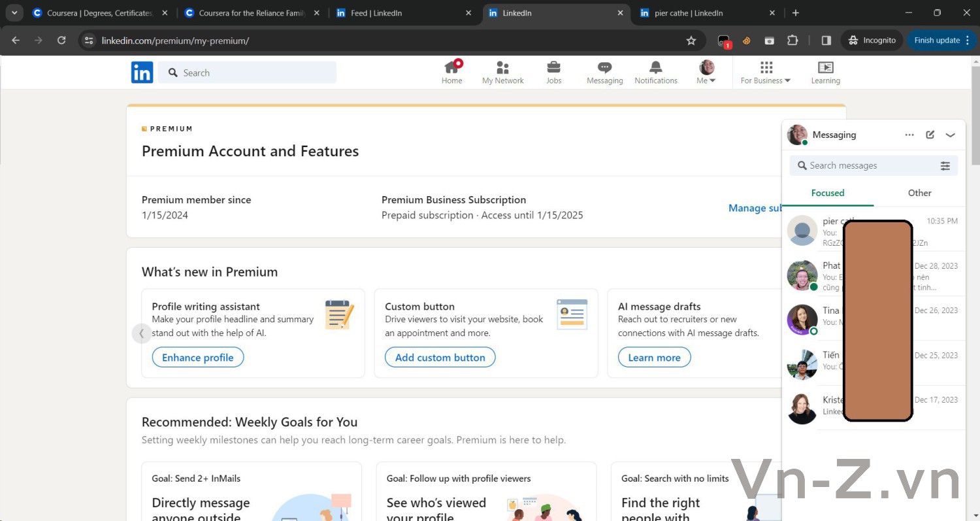
Task: Select 'Goal: Send 2+ InMails' text
Action: coord(196,479)
